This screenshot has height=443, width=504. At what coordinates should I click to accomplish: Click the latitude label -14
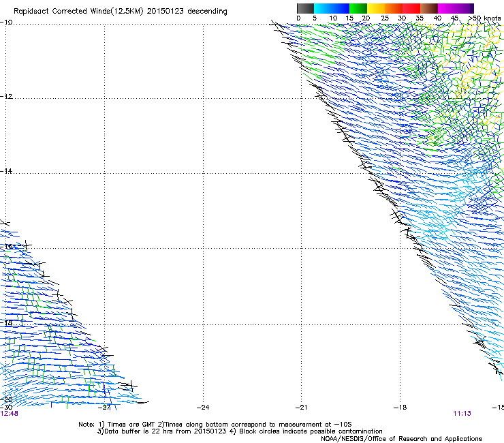(x=6, y=171)
